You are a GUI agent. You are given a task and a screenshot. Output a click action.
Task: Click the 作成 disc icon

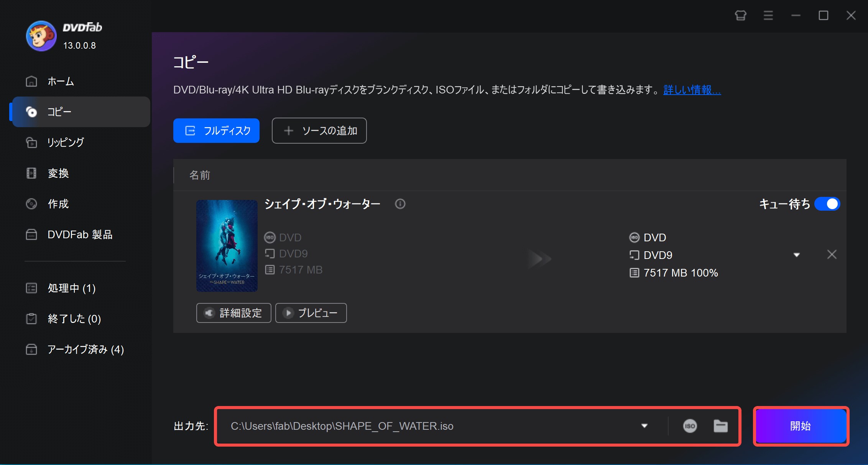[31, 204]
